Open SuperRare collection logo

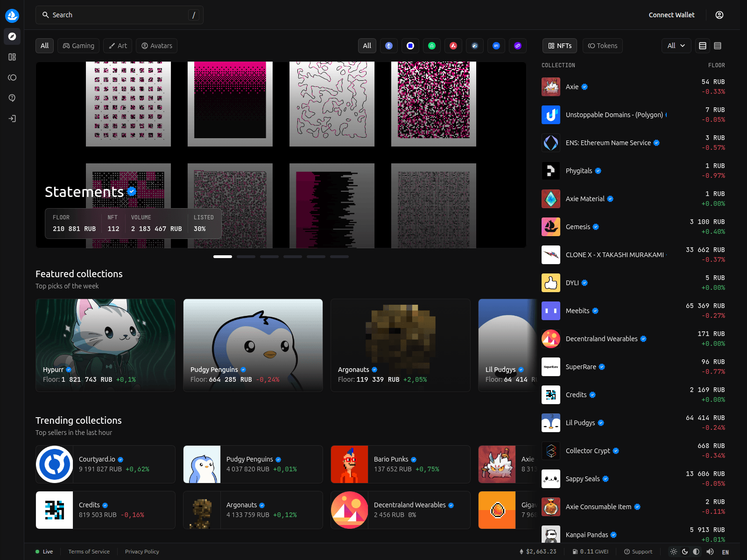click(551, 367)
